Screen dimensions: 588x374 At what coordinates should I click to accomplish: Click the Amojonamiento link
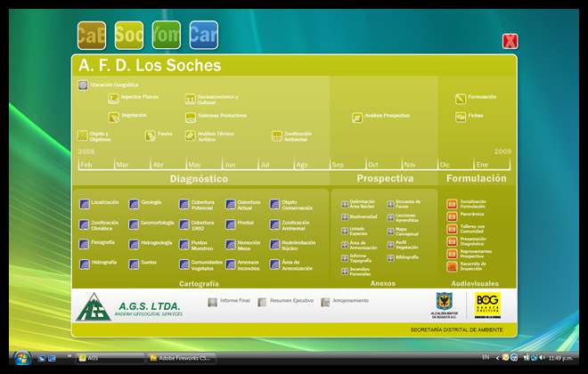click(326, 302)
